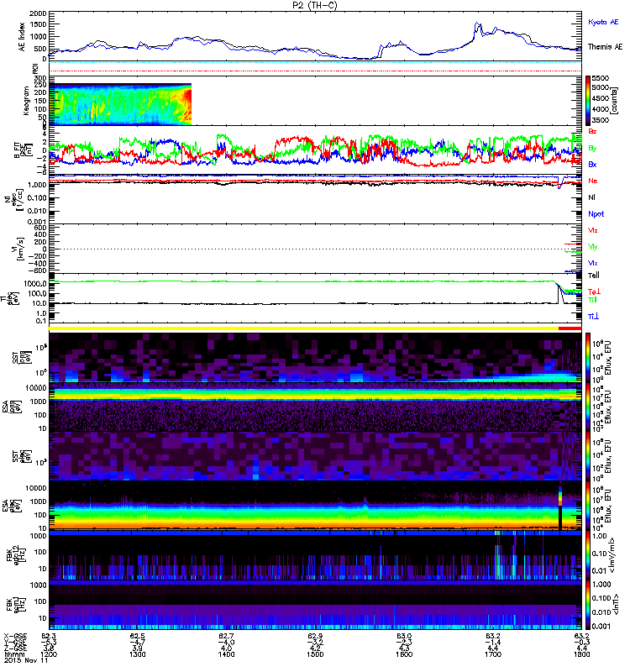Viewport: 630px width, 672px height.
Task: Click the SST ion Eflux color bar
Action: coord(588,357)
